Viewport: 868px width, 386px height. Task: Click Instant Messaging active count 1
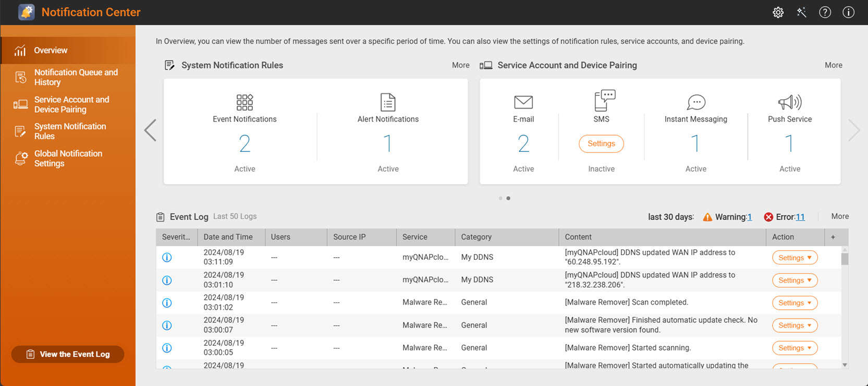[x=695, y=143]
